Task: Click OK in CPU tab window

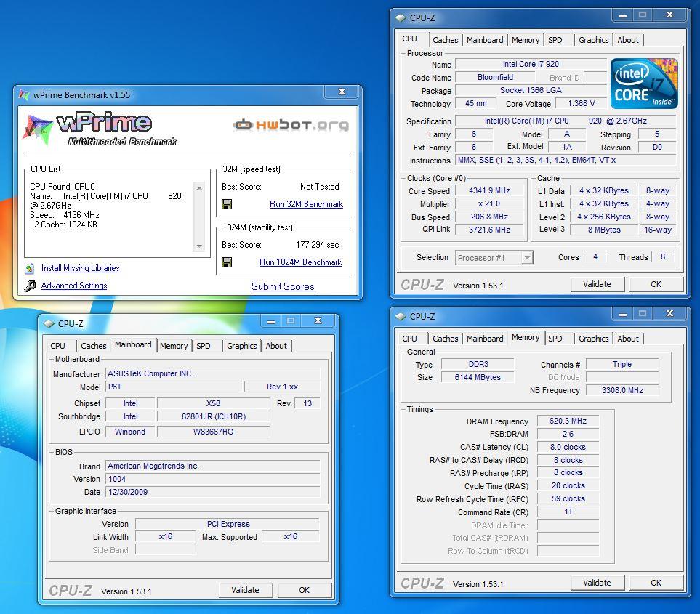Action: 656,284
